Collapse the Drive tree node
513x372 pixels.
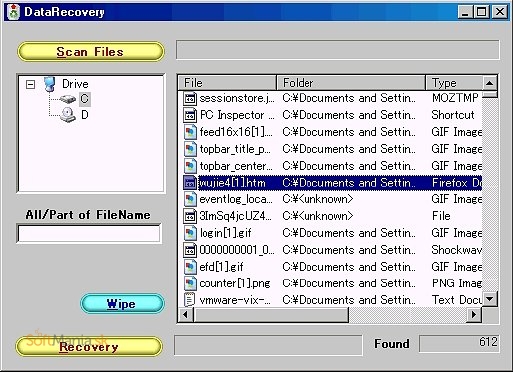(x=30, y=84)
